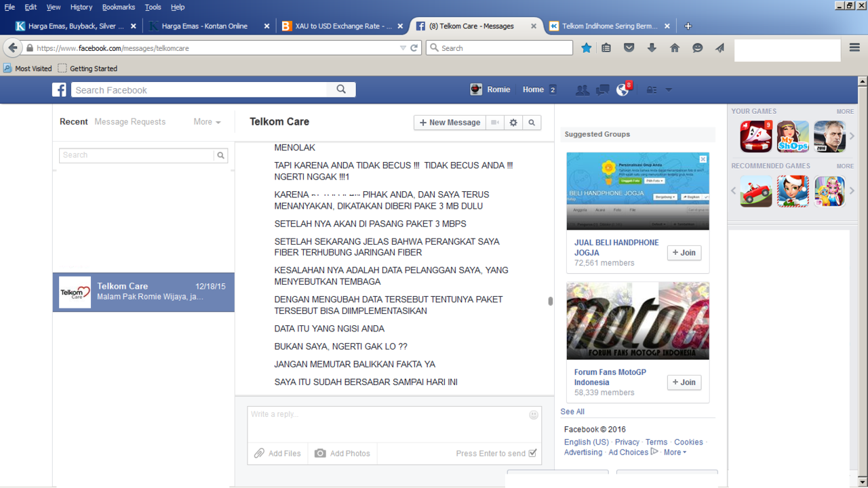
Task: Click Add Photos in reply box
Action: point(342,453)
